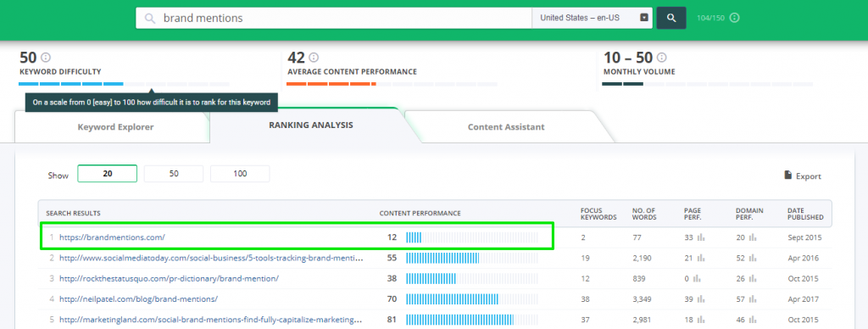Click the keyword difficulty blue progress bar
The height and width of the screenshot is (329, 868).
point(71,84)
